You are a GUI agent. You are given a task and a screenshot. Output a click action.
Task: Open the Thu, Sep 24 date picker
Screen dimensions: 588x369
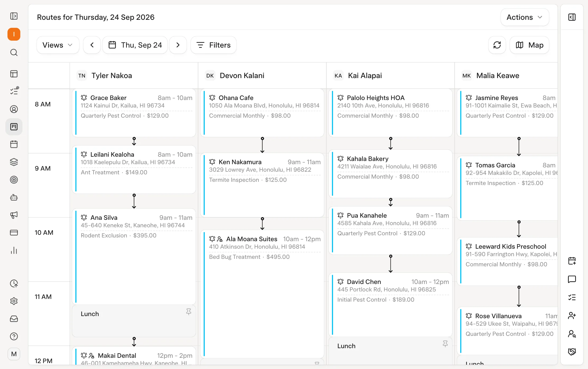(x=135, y=45)
